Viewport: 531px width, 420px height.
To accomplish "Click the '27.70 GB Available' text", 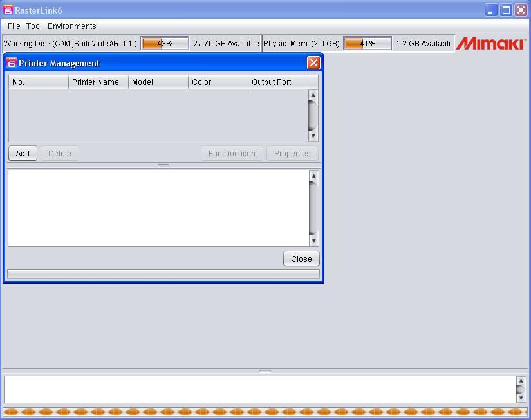I will (226, 44).
